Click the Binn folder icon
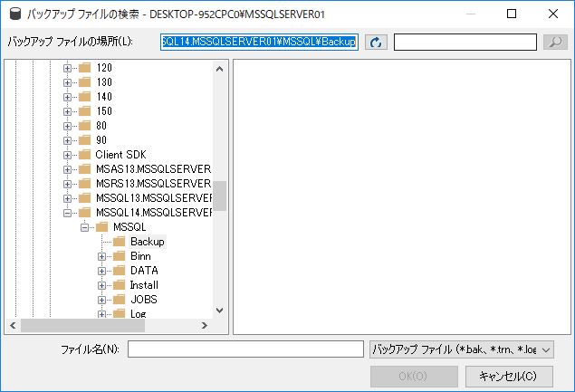Screen dimensions: 575x392 [x=120, y=256]
